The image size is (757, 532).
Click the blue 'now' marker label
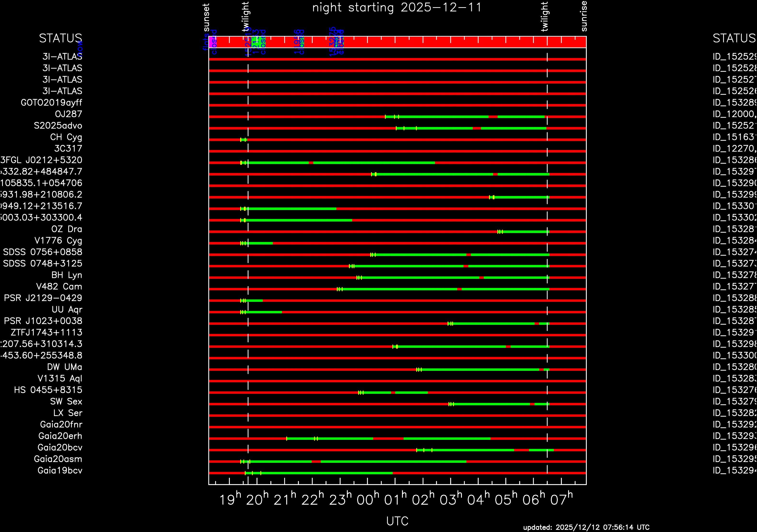80,48
